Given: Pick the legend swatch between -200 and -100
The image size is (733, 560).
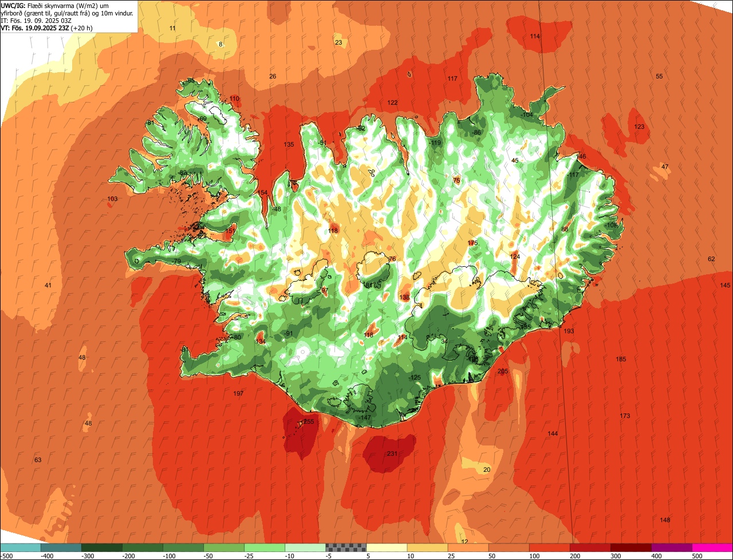Looking at the screenshot, I should [x=143, y=547].
